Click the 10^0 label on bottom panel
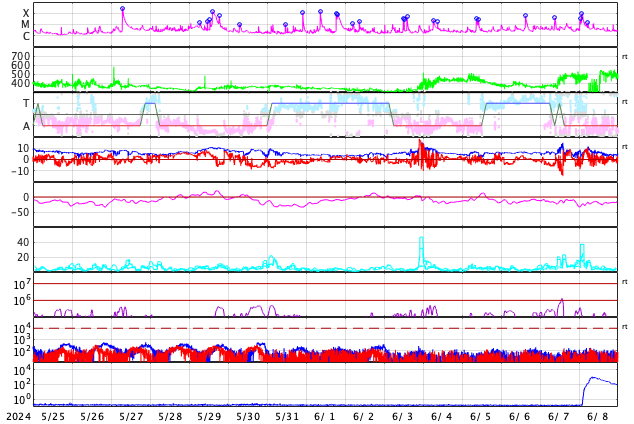The image size is (634, 424). (22, 399)
